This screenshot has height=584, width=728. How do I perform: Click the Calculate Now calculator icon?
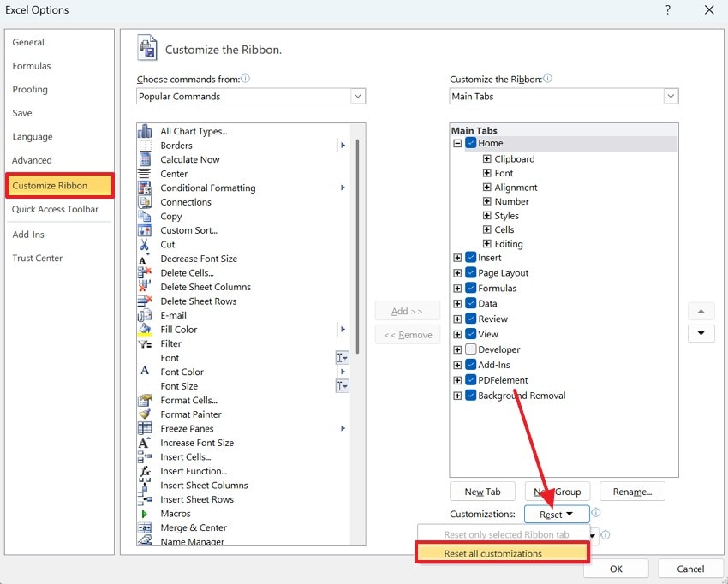pos(145,159)
